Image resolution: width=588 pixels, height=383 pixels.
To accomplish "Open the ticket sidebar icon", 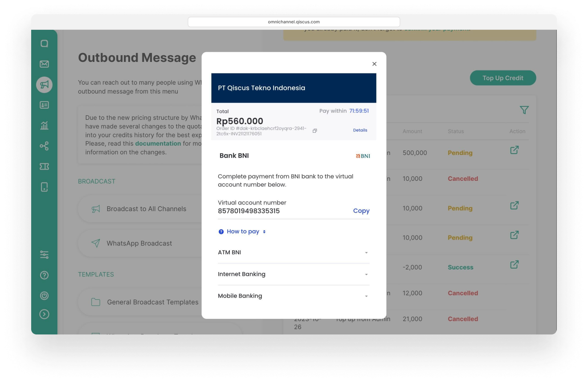I will coord(44,167).
